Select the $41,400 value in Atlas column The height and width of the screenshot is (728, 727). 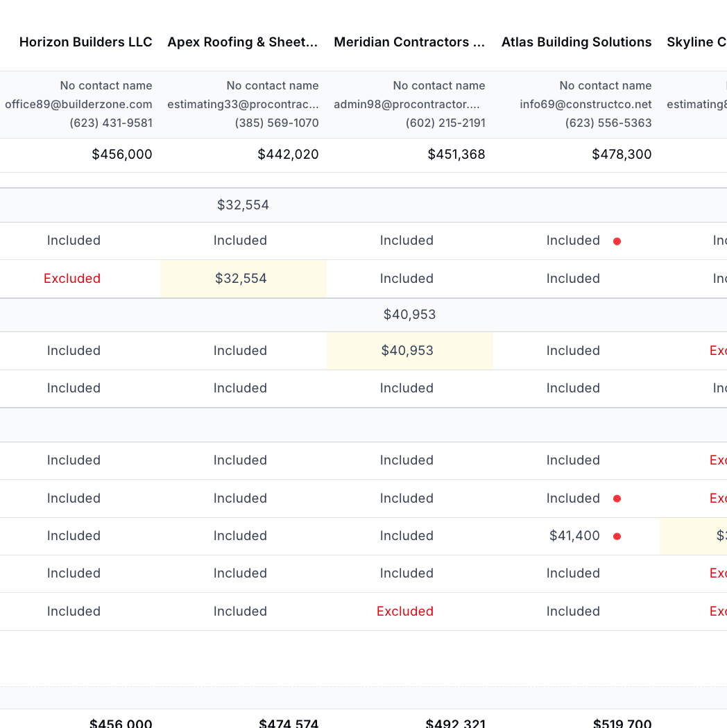click(x=574, y=536)
